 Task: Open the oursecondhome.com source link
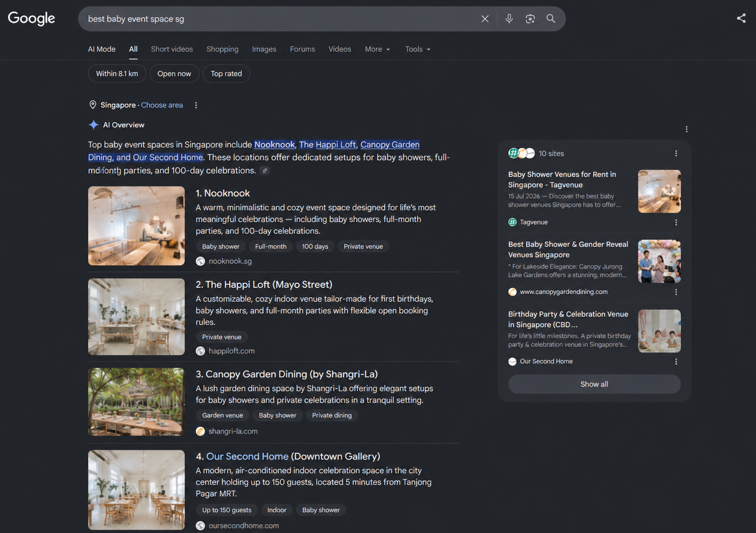[x=244, y=525]
